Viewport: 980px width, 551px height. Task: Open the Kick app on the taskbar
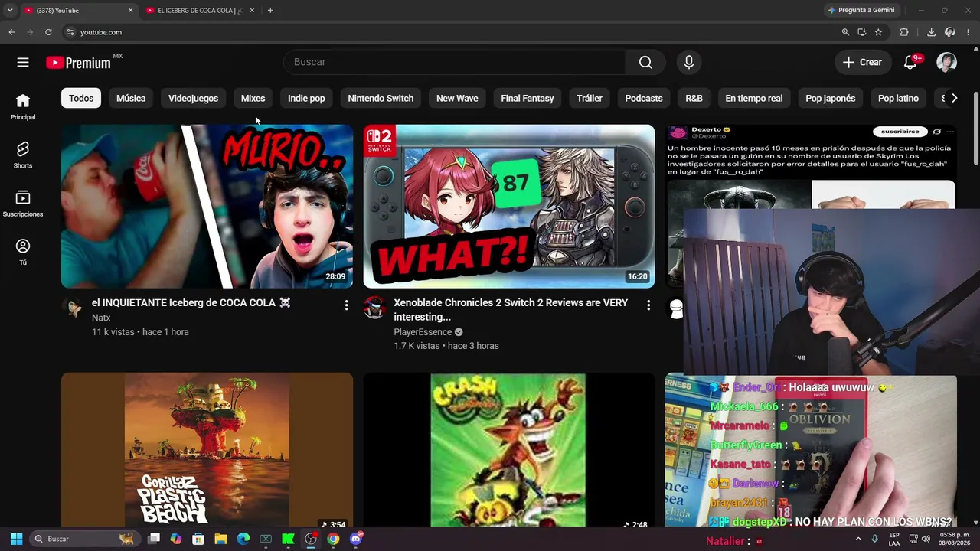pos(288,539)
